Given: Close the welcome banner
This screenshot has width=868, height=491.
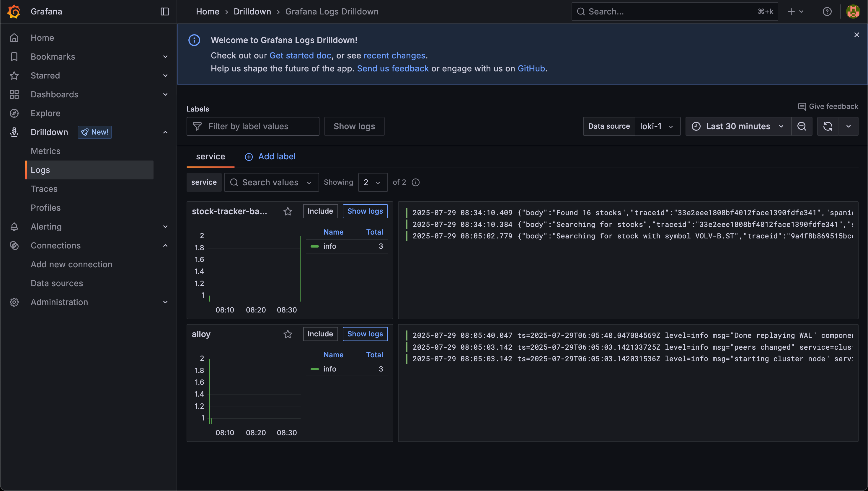Looking at the screenshot, I should pos(856,35).
